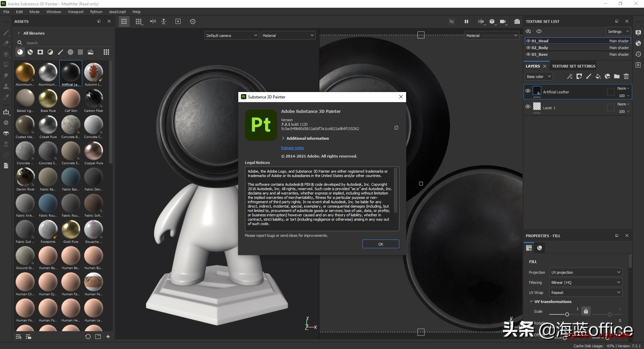644x349 pixels.
Task: Open the Default camera dropdown
Action: click(x=232, y=35)
